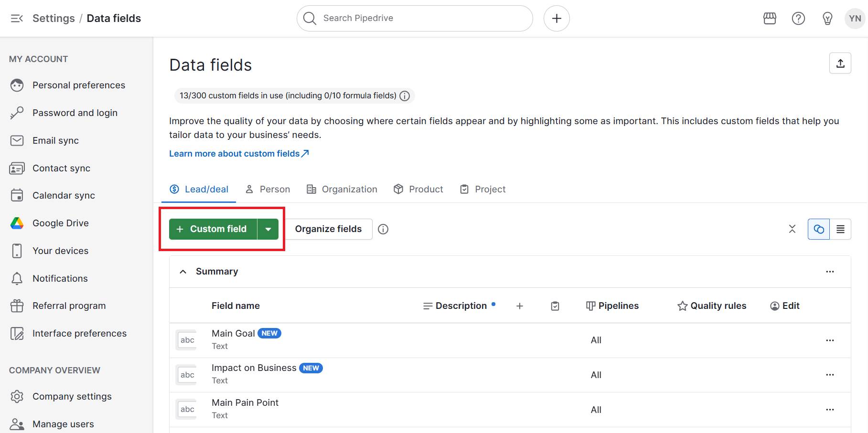Click the YN profile avatar
The height and width of the screenshot is (433, 868).
coord(855,18)
